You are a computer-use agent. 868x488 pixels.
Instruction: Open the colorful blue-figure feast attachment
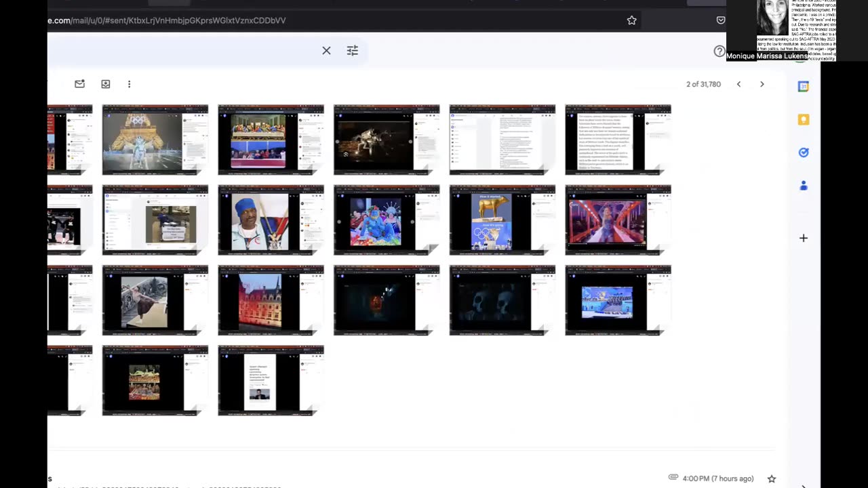tap(387, 220)
